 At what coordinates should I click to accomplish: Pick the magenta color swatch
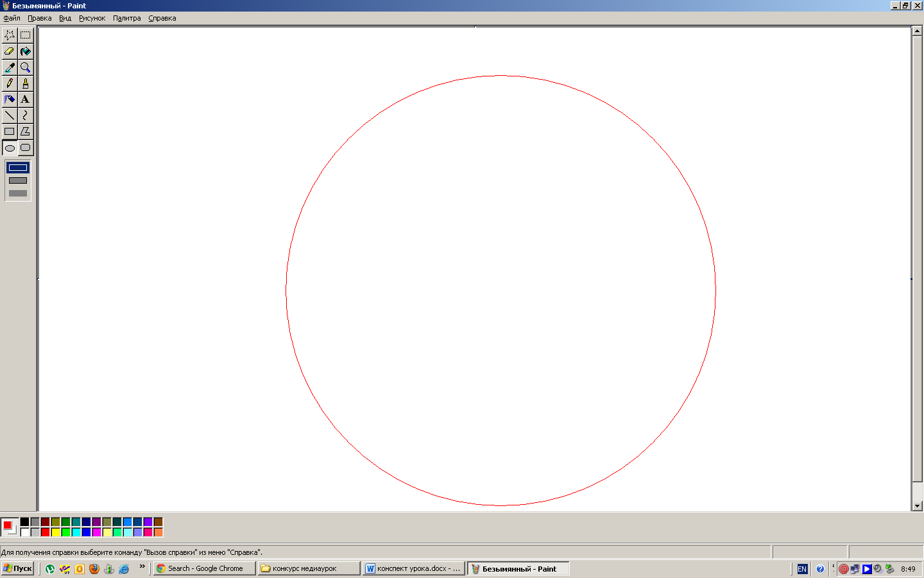click(96, 532)
